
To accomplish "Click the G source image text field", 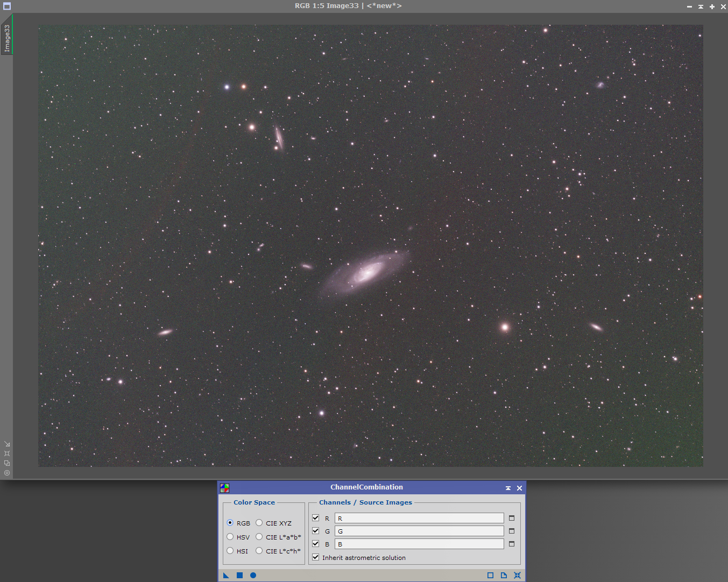I will point(419,531).
